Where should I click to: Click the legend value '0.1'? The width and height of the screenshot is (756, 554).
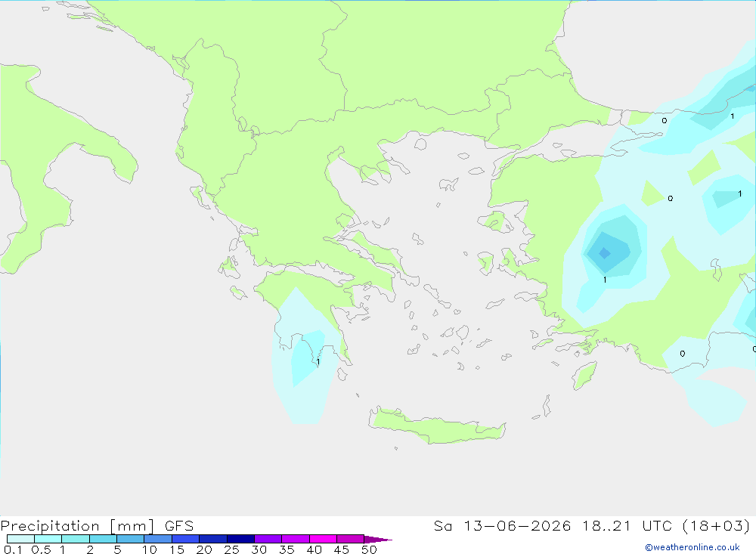(x=13, y=549)
